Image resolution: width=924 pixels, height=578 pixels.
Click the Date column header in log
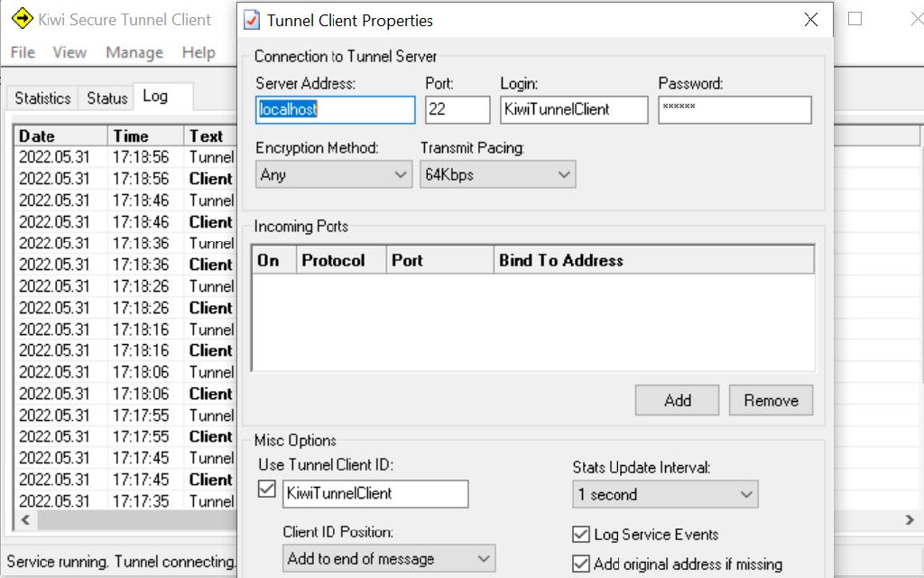60,136
